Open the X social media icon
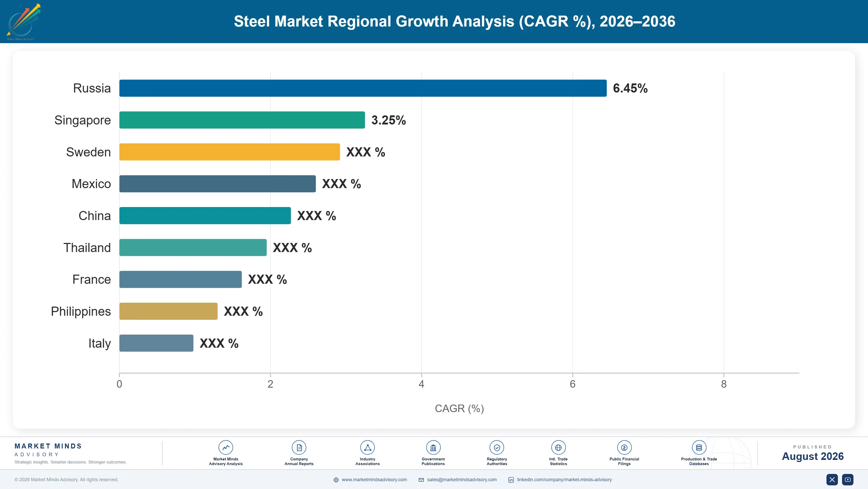868x489 pixels. click(x=832, y=480)
